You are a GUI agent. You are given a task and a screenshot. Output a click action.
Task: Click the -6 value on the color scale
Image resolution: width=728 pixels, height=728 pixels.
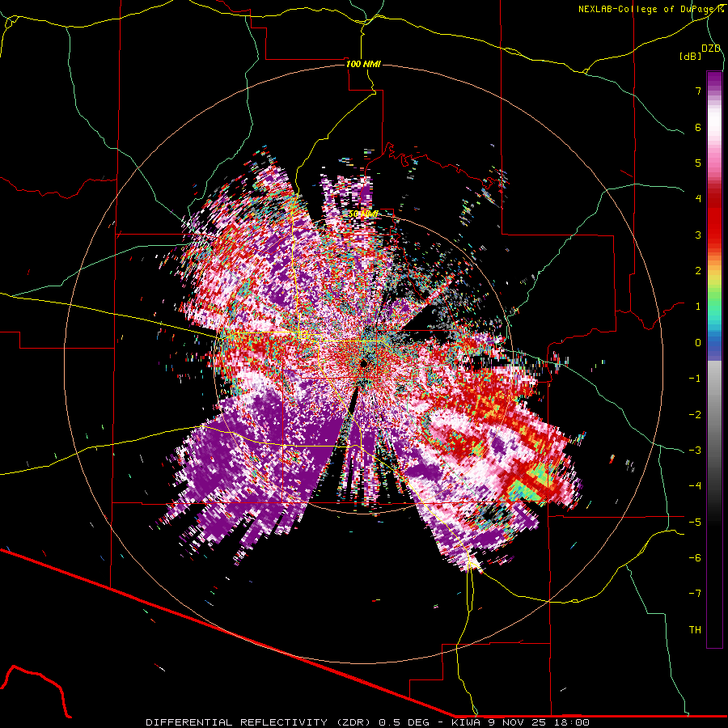[x=695, y=558]
